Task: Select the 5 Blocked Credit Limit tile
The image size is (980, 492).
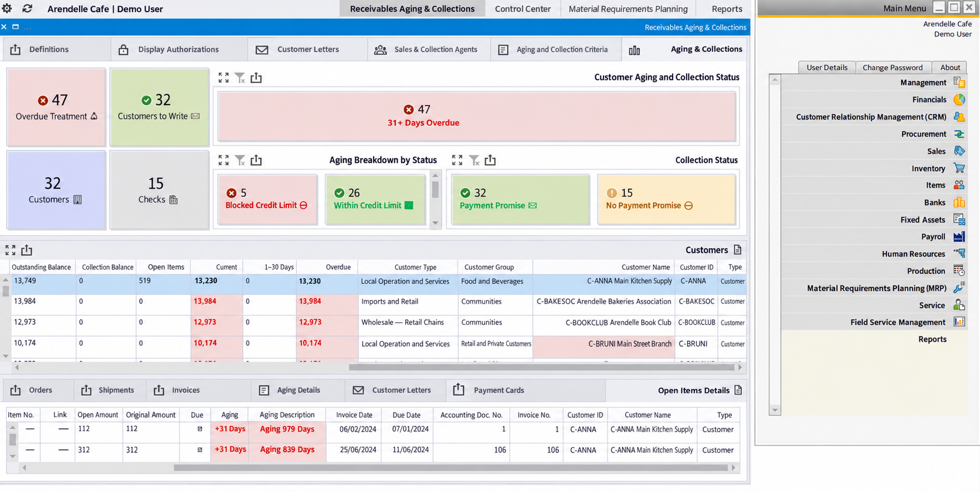Action: [267, 199]
